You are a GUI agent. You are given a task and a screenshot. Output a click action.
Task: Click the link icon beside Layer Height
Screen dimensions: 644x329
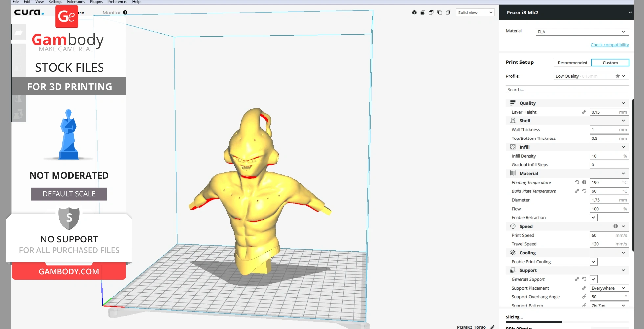pos(584,112)
